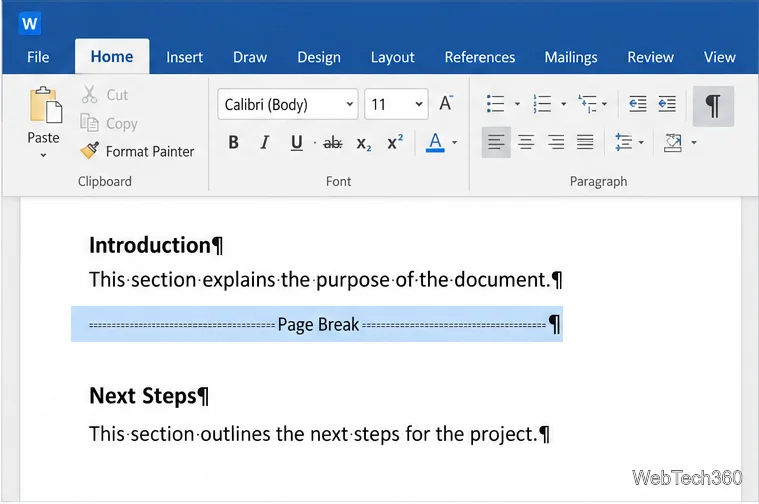Open the Draw ribbon tab
Screen dimensions: 759x504
(250, 57)
